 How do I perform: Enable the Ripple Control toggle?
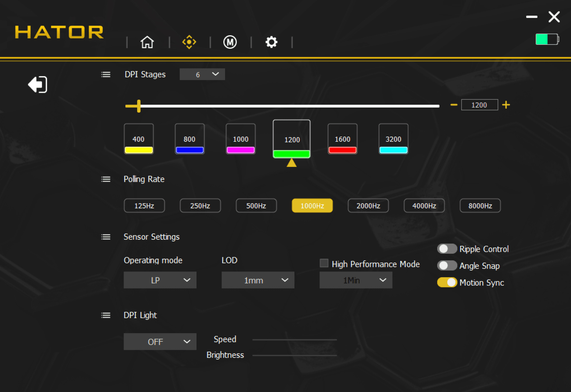point(447,249)
